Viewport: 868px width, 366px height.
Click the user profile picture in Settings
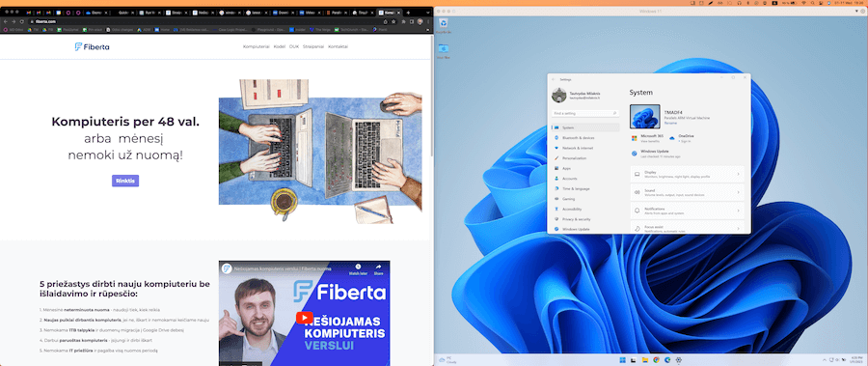point(559,96)
